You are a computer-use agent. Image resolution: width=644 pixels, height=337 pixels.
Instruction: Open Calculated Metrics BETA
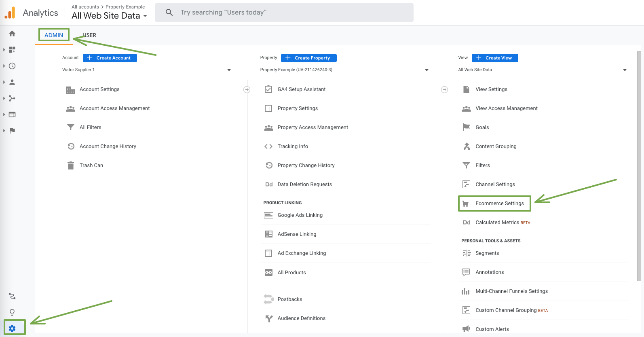click(503, 223)
